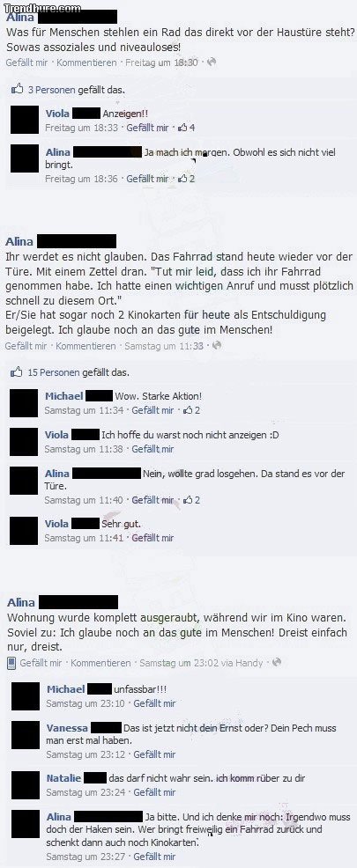The width and height of the screenshot is (357, 868).
Task: Like the first post about stolen bike
Action: 26,63
